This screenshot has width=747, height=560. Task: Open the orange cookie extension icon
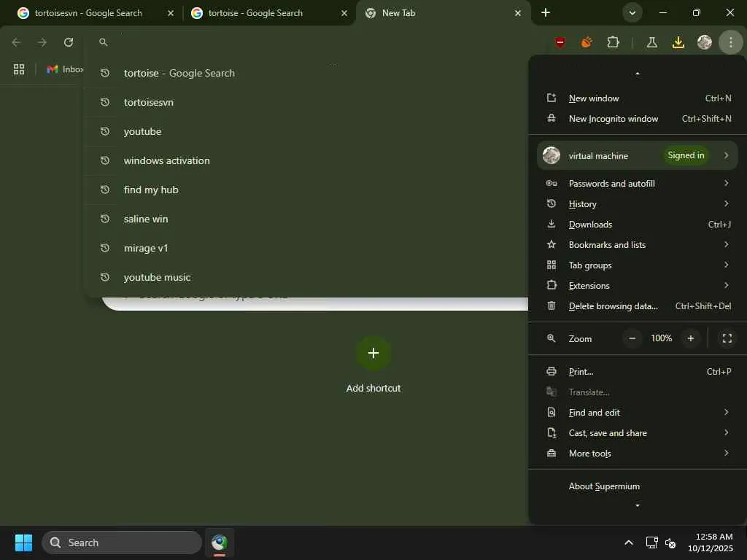[x=587, y=42]
